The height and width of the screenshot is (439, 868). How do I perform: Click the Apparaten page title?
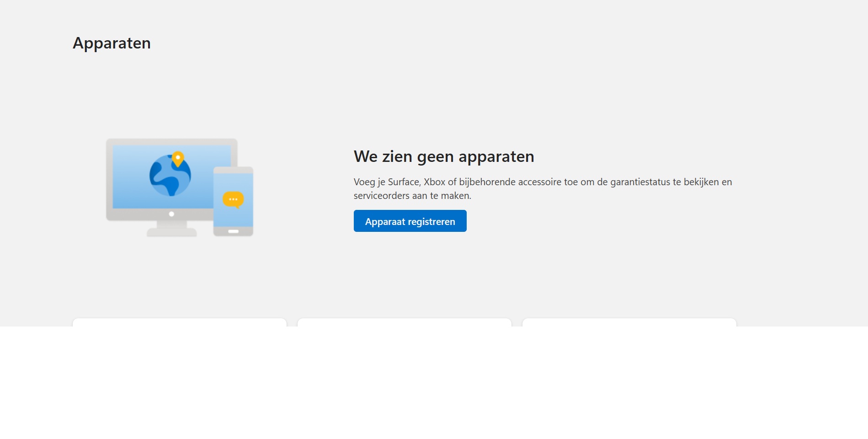click(x=112, y=43)
